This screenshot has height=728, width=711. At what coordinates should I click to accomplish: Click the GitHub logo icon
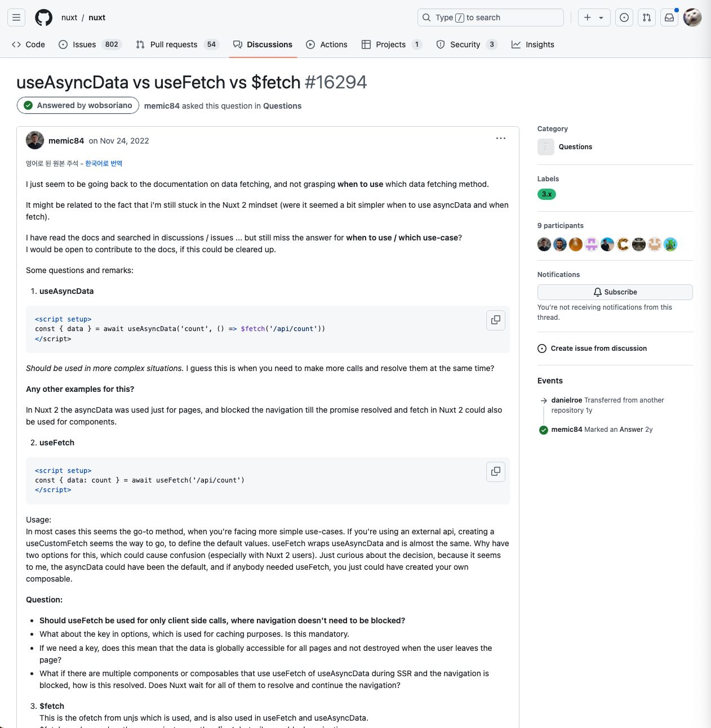[x=43, y=17]
